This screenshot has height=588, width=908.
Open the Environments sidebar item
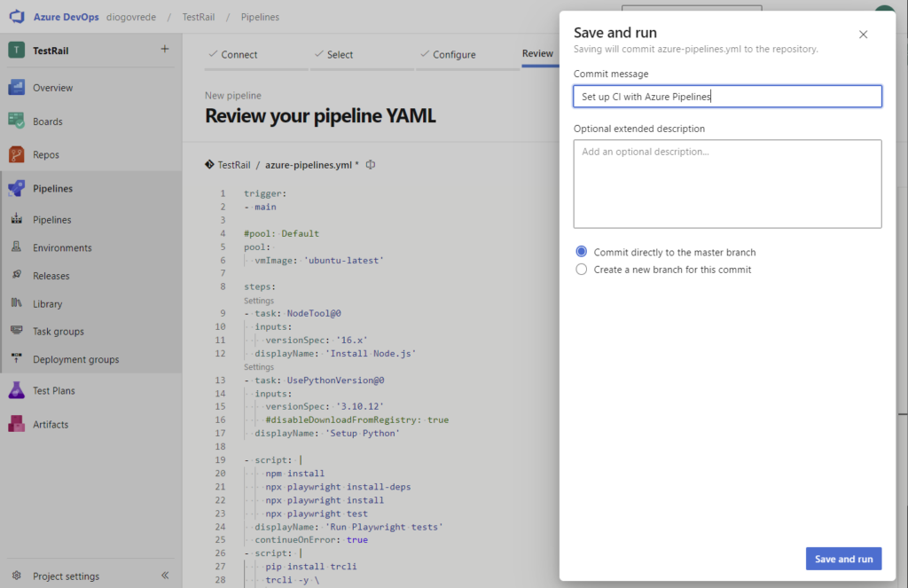pos(62,248)
